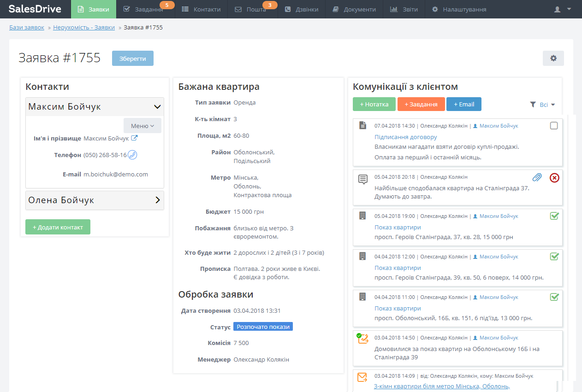Open the paperclip attachment on the note
The height and width of the screenshot is (392, 582).
coord(537,178)
